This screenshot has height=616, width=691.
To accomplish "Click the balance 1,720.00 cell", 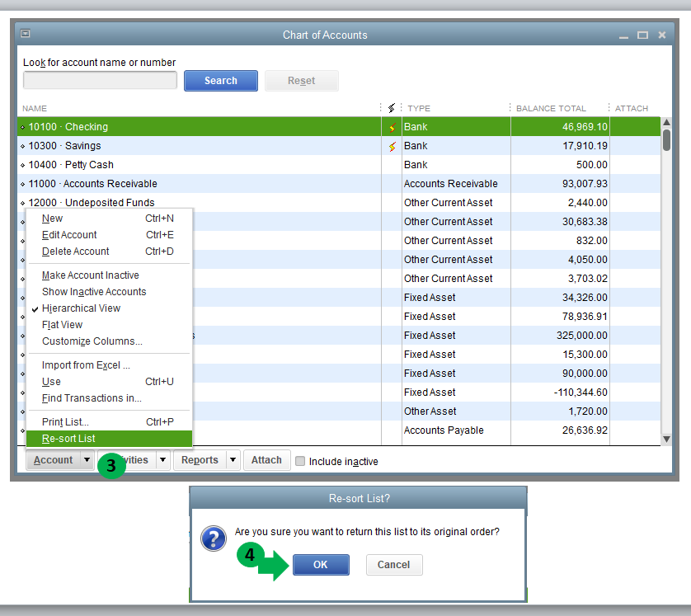I will [560, 411].
